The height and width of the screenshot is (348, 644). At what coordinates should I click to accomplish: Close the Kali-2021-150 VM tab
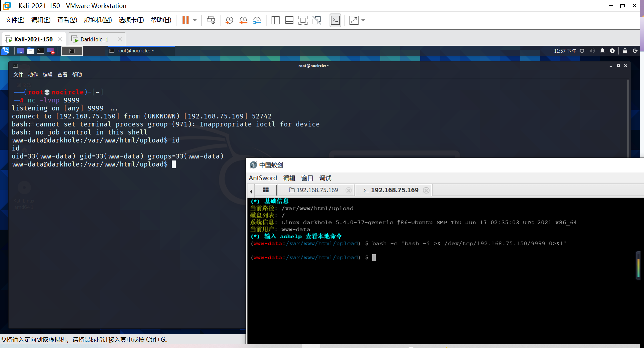(60, 39)
